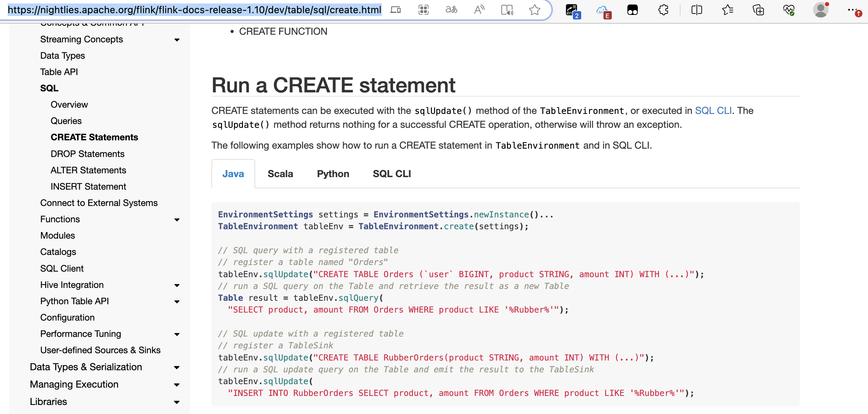Add page to favorites star icon
Image resolution: width=868 pixels, height=414 pixels.
click(x=535, y=10)
